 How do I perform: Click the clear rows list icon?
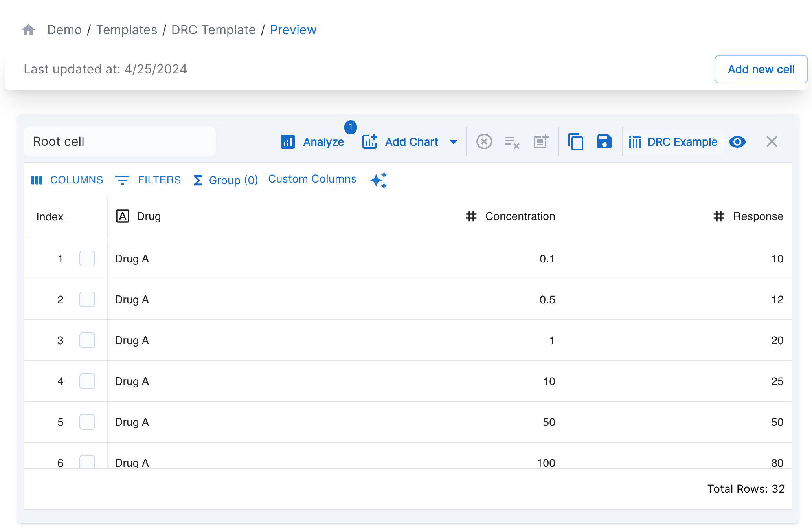pyautogui.click(x=512, y=142)
